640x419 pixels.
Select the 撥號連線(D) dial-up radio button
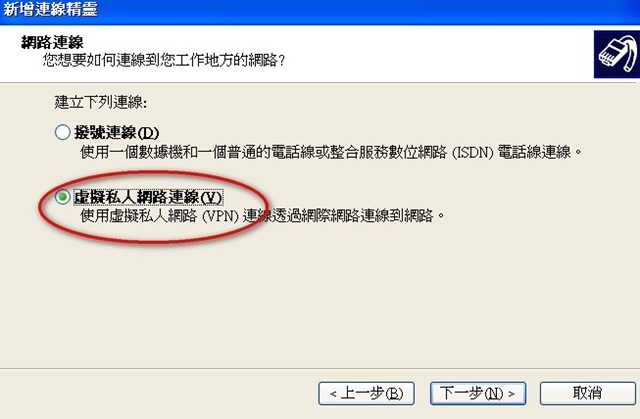coord(62,132)
